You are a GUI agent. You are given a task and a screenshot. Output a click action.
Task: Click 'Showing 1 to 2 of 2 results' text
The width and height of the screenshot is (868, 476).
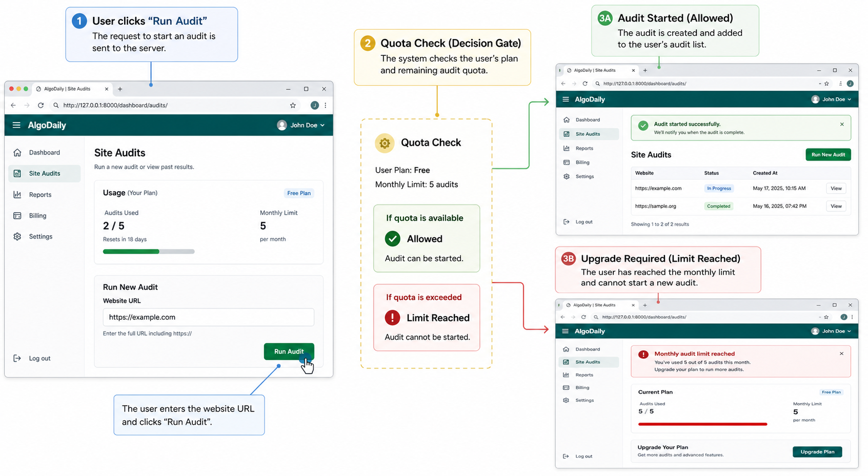tap(660, 224)
